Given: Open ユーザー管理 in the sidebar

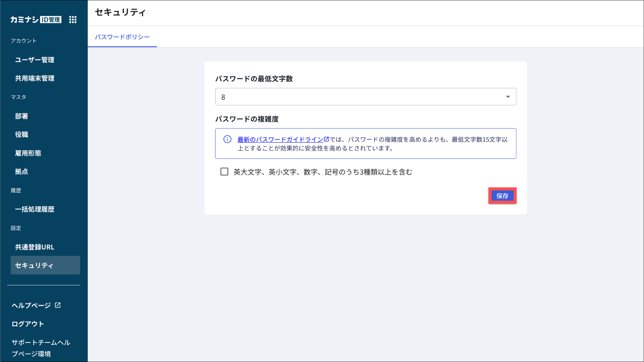Looking at the screenshot, I should pos(35,60).
